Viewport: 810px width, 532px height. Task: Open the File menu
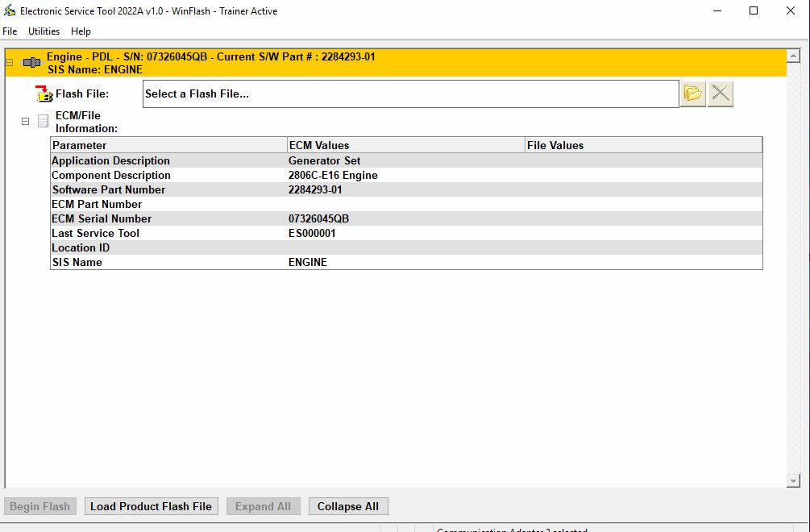tap(10, 31)
